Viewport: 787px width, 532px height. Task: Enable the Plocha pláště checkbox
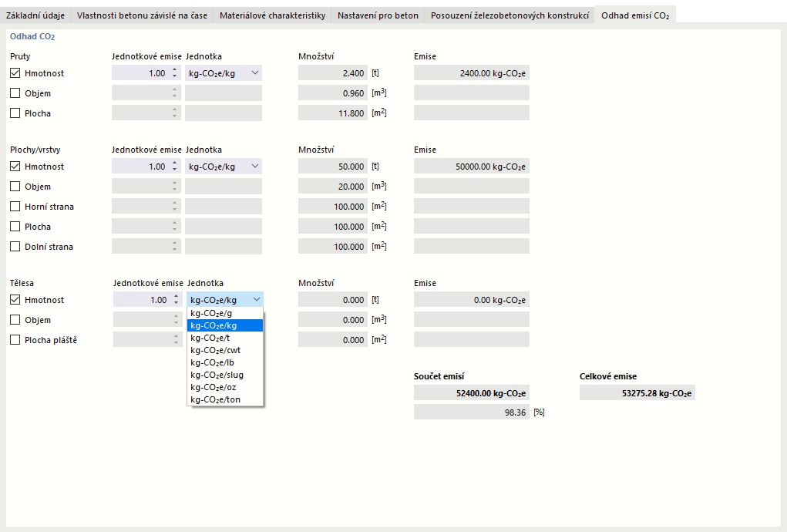click(x=15, y=340)
